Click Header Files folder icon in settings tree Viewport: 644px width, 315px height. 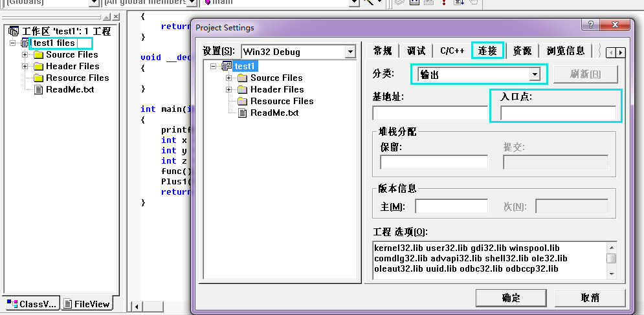243,89
